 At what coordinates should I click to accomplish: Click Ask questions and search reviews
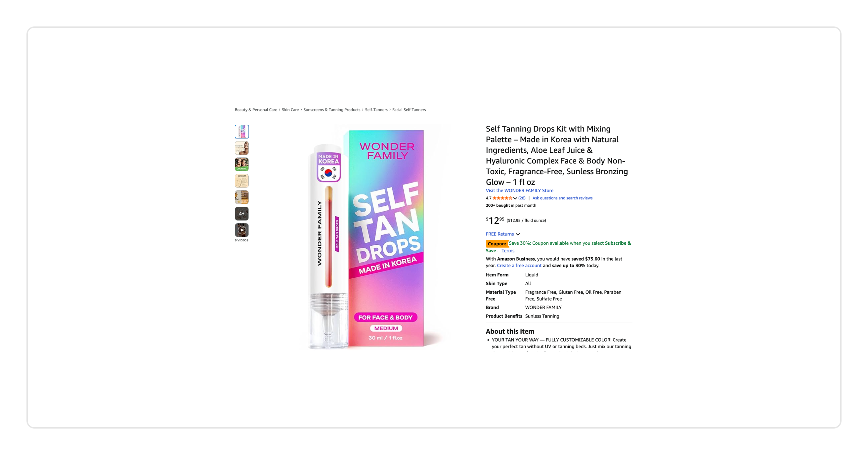tap(562, 198)
